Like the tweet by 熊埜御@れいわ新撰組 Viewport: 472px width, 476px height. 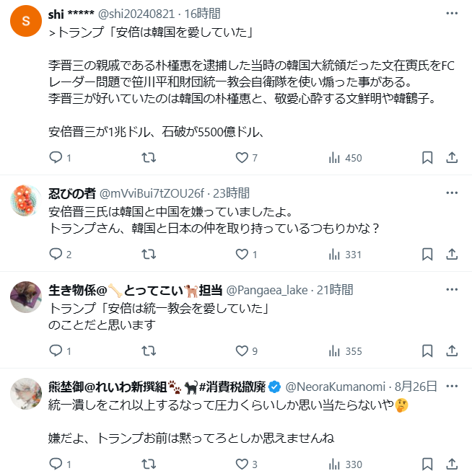pyautogui.click(x=242, y=464)
